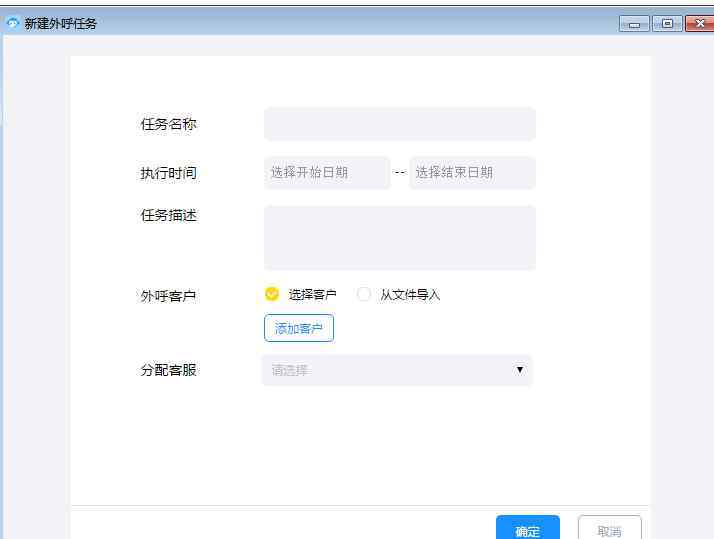Click the 新建外呼任务 title text
This screenshot has height=539, width=714.
coord(61,24)
